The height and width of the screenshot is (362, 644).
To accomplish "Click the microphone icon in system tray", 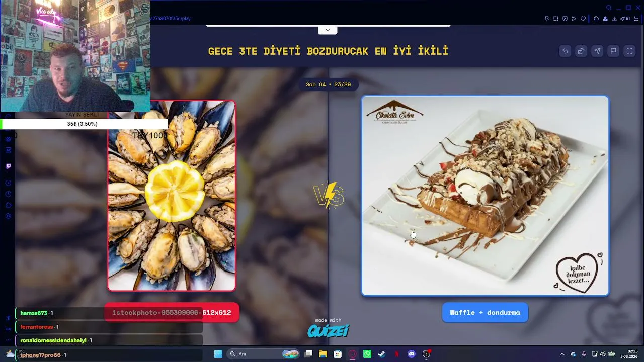I will coord(584,354).
